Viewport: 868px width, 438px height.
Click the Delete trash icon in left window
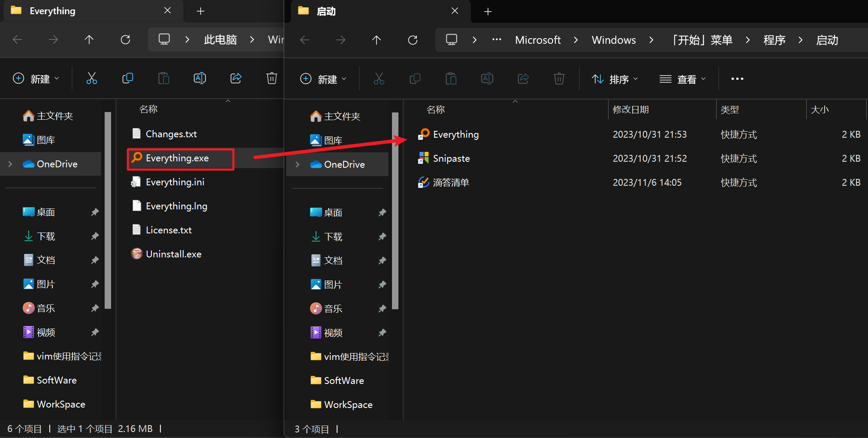click(271, 78)
